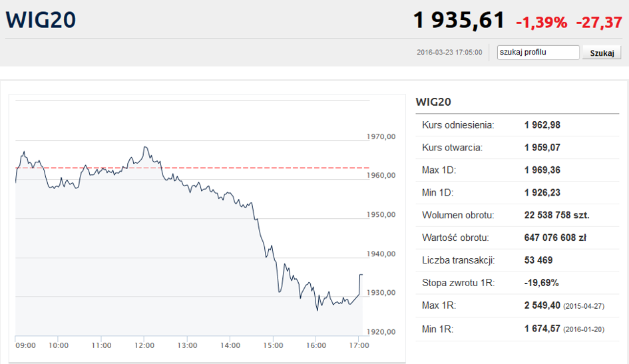Click the 1930,00 price axis label

coord(381,293)
